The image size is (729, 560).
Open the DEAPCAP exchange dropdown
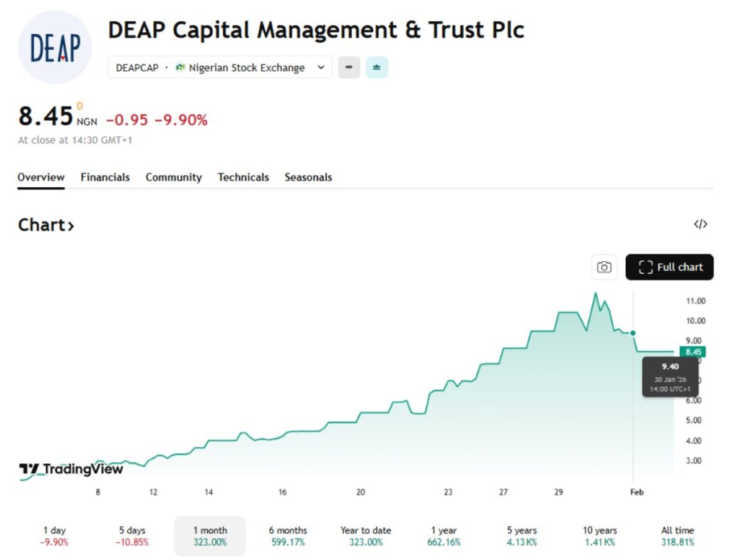320,68
